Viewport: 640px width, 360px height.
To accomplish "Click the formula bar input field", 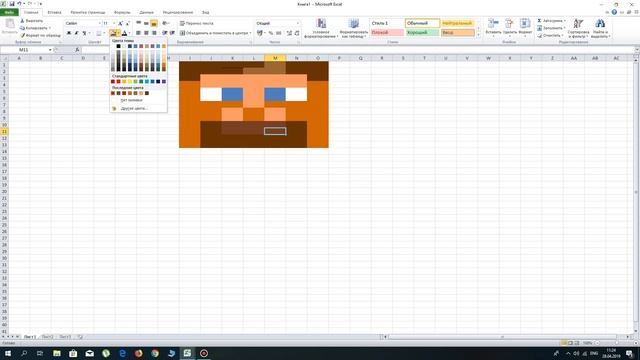I will tap(357, 50).
